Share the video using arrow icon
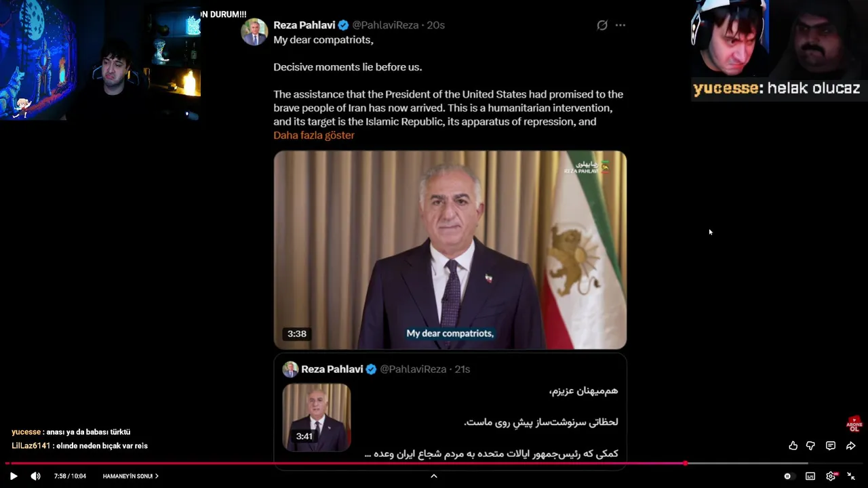The width and height of the screenshot is (868, 488). click(850, 445)
